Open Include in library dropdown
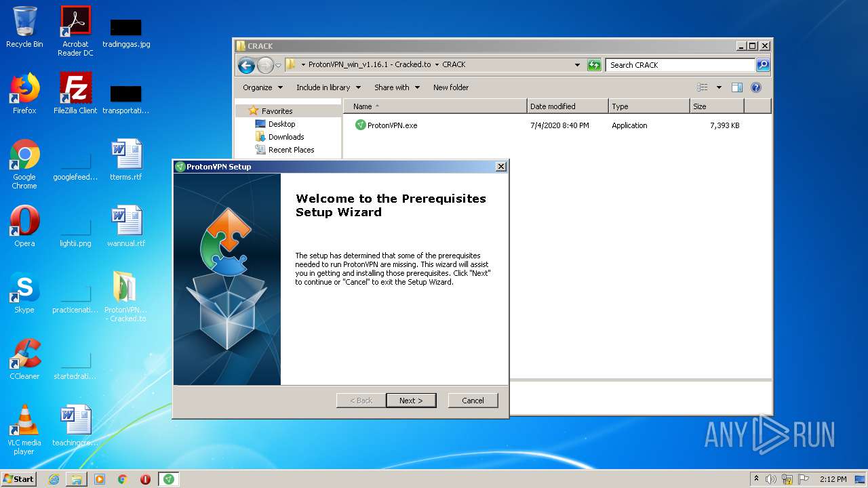 tap(328, 87)
